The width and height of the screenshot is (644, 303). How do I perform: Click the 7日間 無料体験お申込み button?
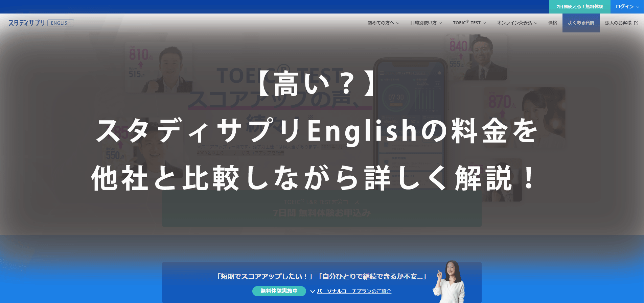[x=322, y=208]
